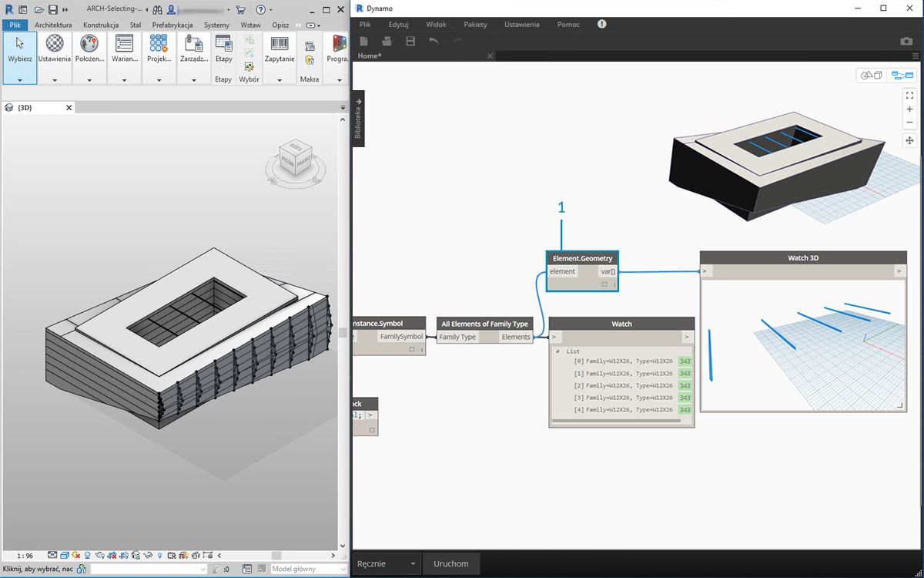This screenshot has width=924, height=578.
Task: Click Revit visual style cube icon in view bar
Action: click(65, 555)
